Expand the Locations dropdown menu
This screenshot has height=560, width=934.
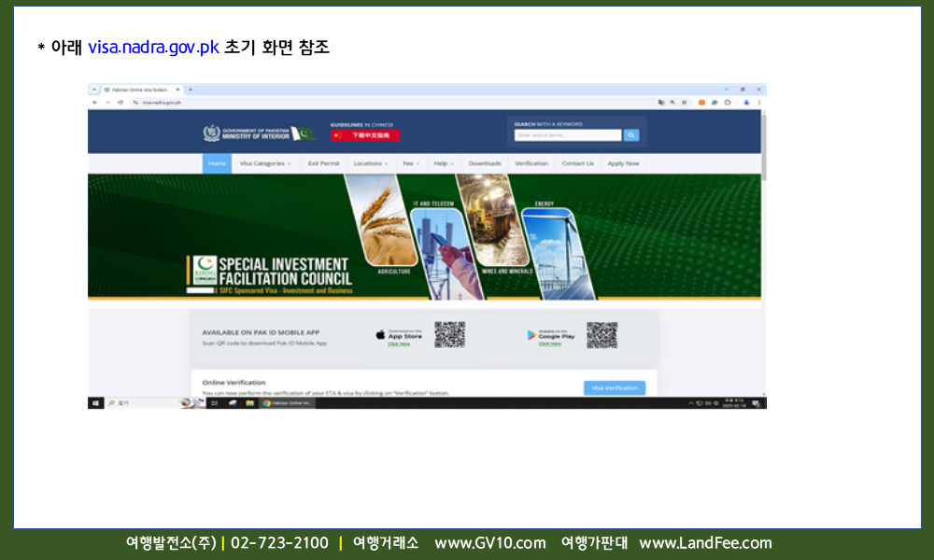[x=371, y=163]
